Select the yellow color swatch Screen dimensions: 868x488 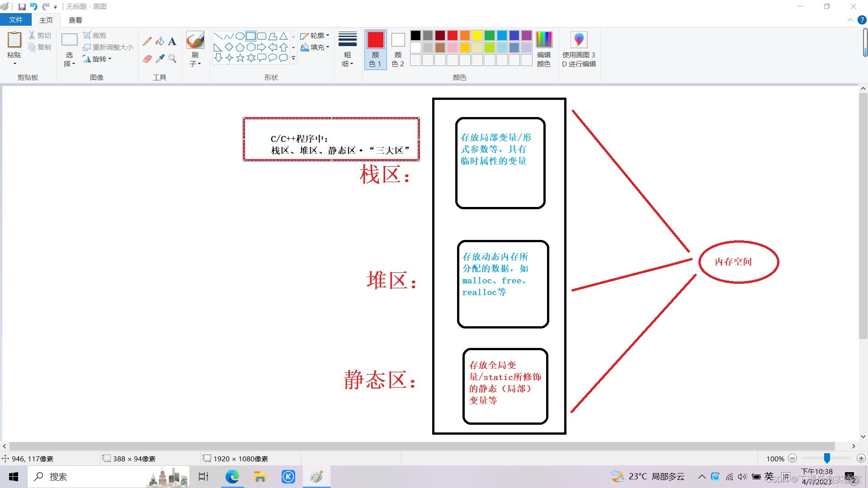[x=476, y=35]
